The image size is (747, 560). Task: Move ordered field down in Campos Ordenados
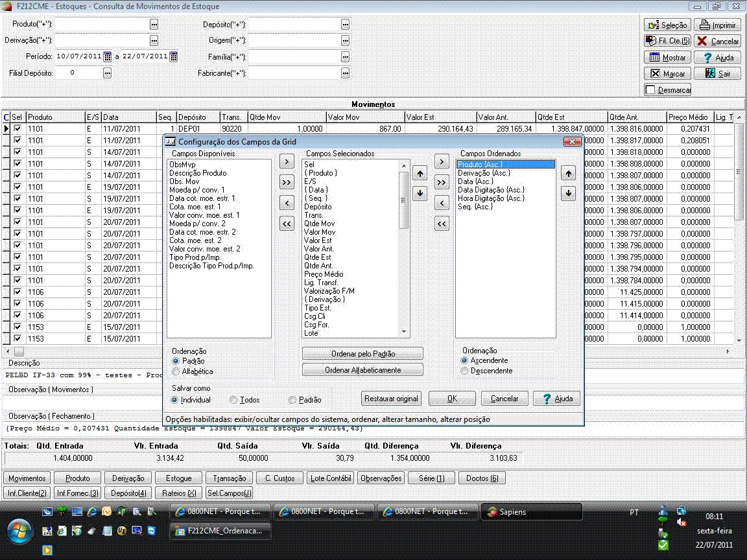568,193
